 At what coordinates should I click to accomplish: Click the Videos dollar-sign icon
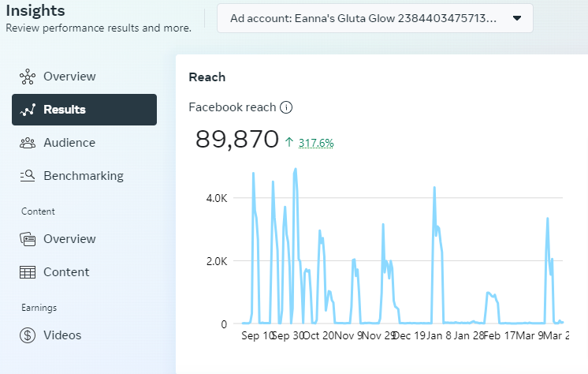click(x=28, y=335)
